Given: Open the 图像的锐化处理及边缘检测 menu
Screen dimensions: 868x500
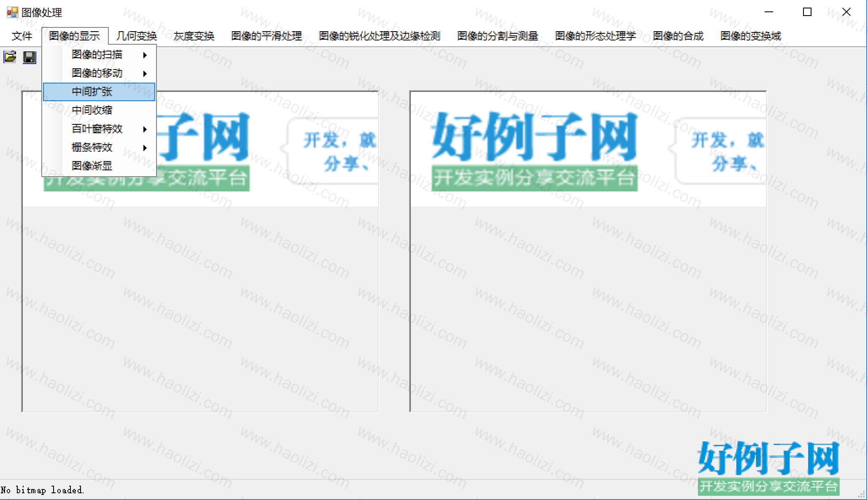Looking at the screenshot, I should tap(379, 36).
